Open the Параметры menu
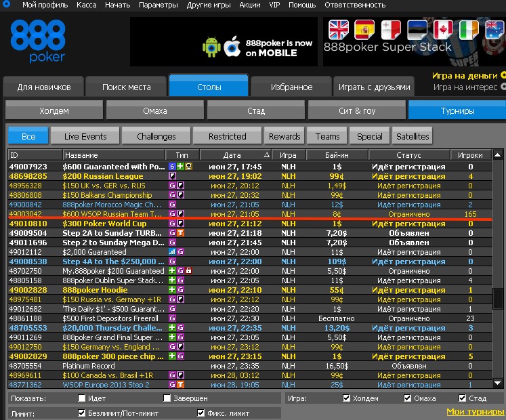The width and height of the screenshot is (506, 420). (x=158, y=5)
